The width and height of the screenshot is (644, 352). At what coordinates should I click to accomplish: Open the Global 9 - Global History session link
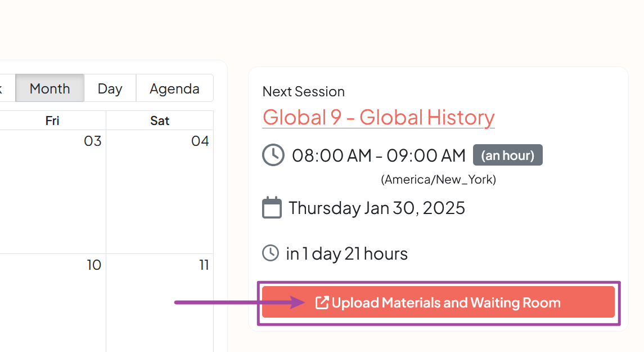[x=379, y=117]
